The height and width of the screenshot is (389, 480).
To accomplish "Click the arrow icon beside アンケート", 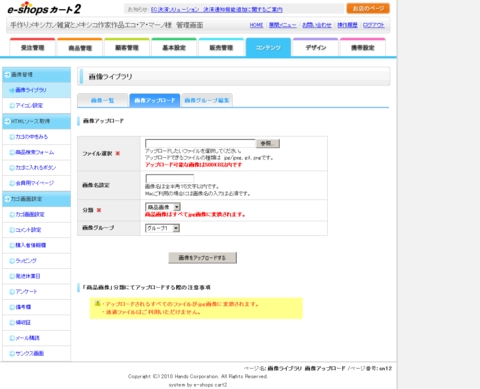I will [12, 292].
